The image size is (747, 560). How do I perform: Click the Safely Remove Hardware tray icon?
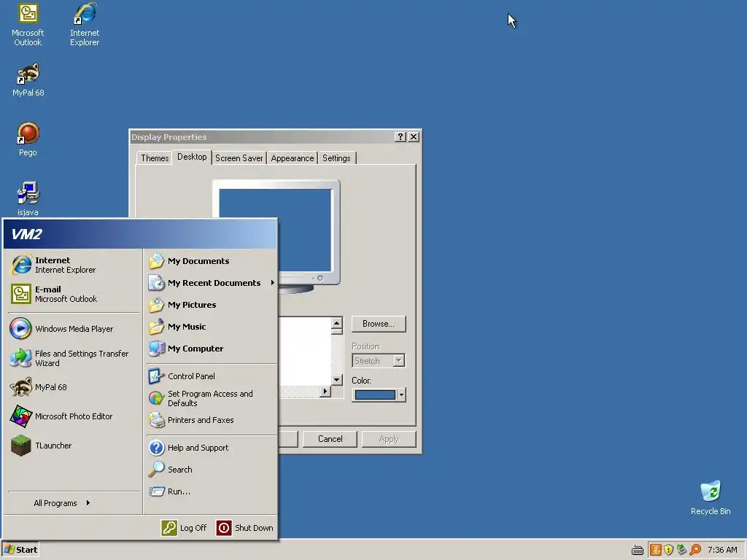click(x=682, y=550)
